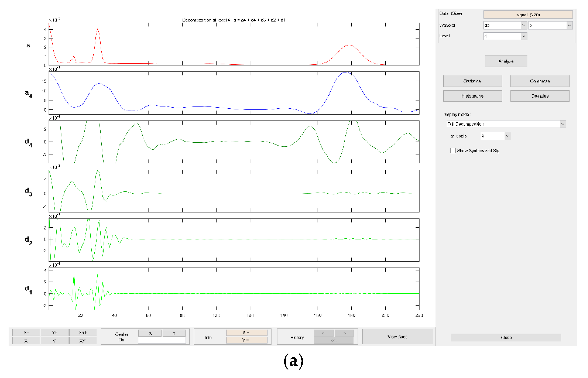Click the De-noise button
The image size is (588, 378).
click(x=540, y=96)
